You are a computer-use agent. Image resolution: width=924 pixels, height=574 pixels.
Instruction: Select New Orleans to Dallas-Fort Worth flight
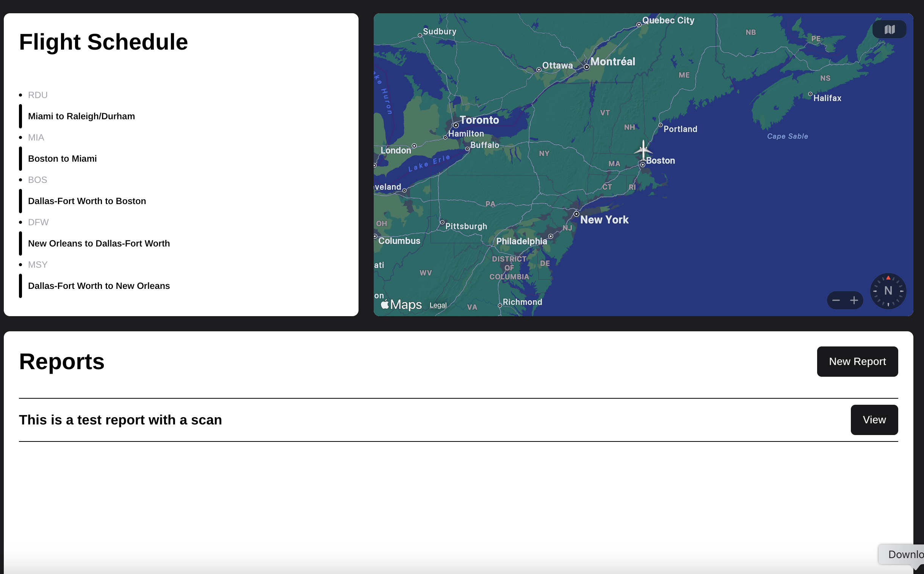click(99, 243)
